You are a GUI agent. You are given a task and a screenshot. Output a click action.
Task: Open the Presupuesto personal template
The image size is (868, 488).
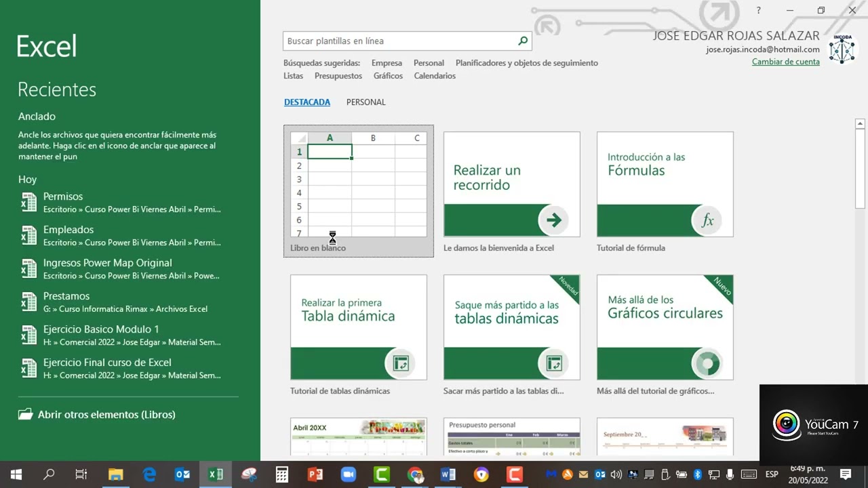pyautogui.click(x=512, y=437)
